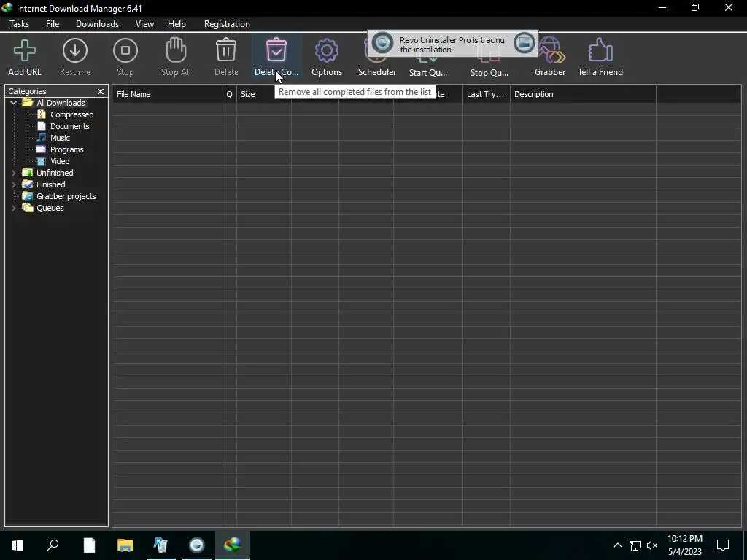Sort by the File Name column header
Viewport: 747px width, 560px height.
(167, 94)
